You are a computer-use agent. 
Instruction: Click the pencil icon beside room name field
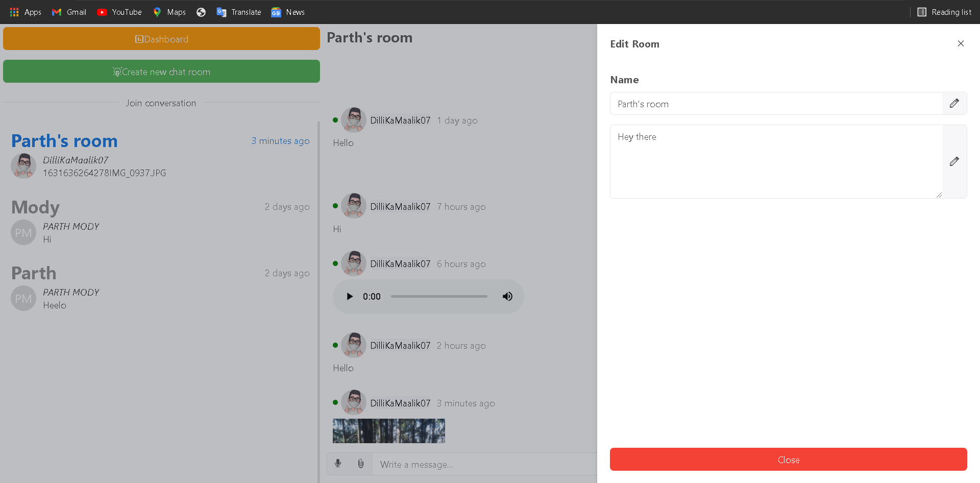tap(954, 104)
